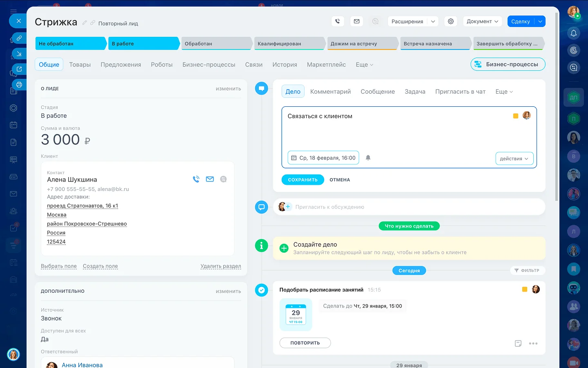Select the Задача activity tab
Viewport: 588px width, 368px height.
(x=415, y=92)
